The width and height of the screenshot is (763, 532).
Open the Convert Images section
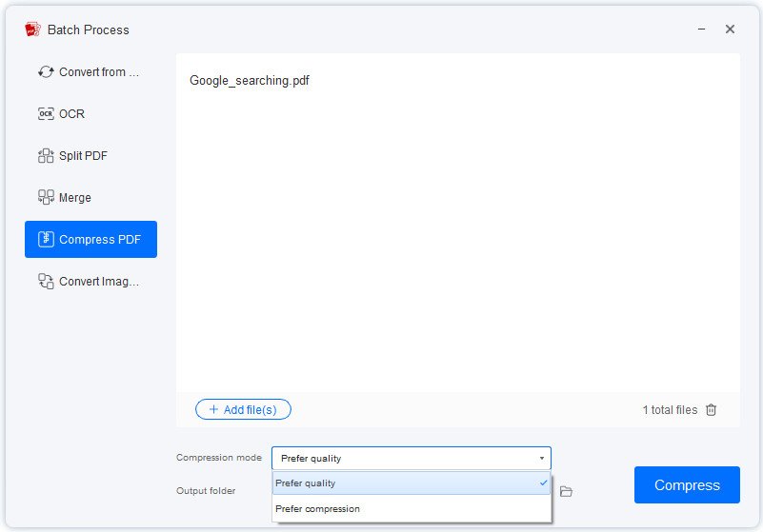[90, 281]
